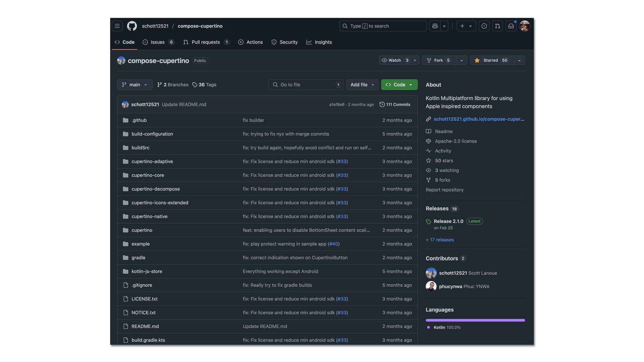This screenshot has width=644, height=362.
Task: Open the notifications inbox icon
Action: point(511,26)
